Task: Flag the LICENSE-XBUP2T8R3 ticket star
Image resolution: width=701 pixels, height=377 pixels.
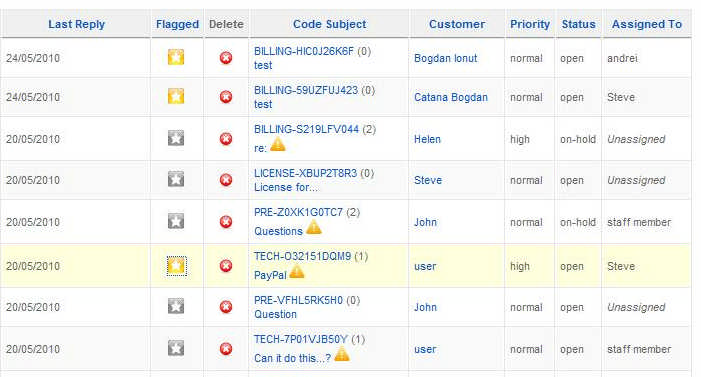Action: point(176,179)
